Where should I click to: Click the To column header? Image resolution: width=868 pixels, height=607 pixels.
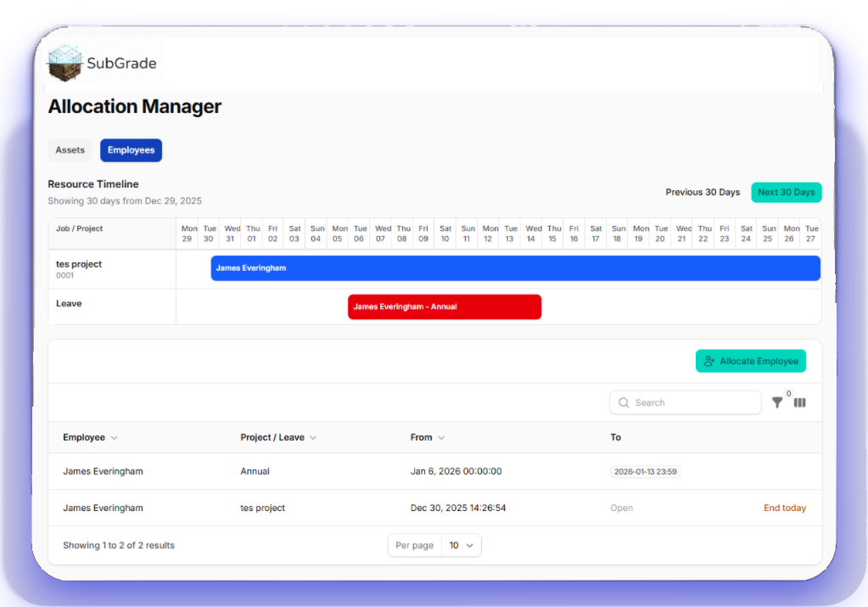[615, 438]
